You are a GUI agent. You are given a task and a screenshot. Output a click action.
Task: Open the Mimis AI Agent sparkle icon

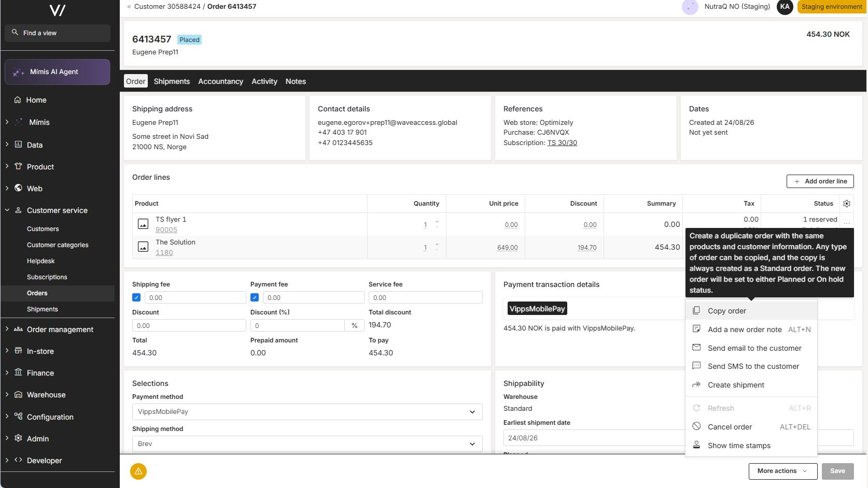point(18,72)
